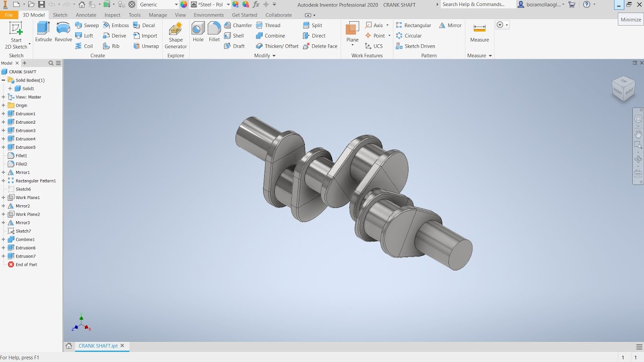
Task: Click the CRANK SHAFT.ipt document tab
Action: click(x=98, y=346)
